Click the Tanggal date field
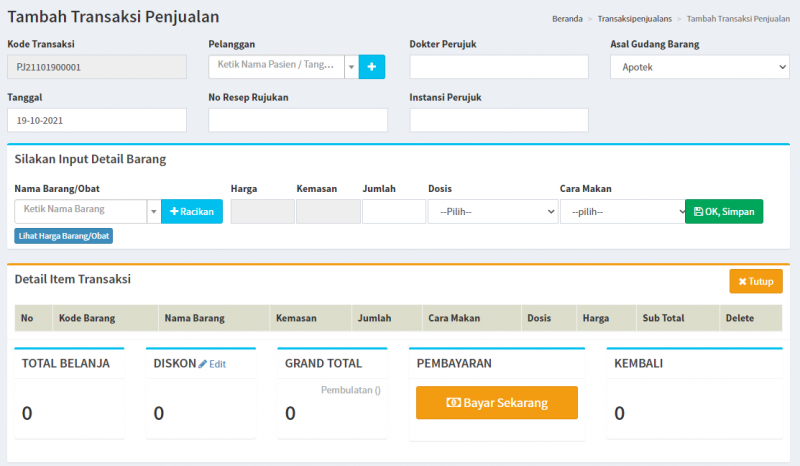This screenshot has width=800, height=466. pos(96,120)
